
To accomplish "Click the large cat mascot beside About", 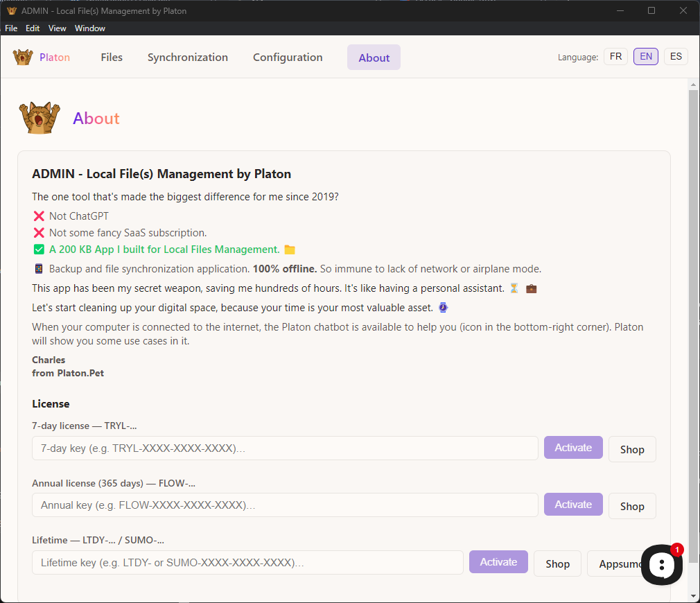I will pos(40,118).
